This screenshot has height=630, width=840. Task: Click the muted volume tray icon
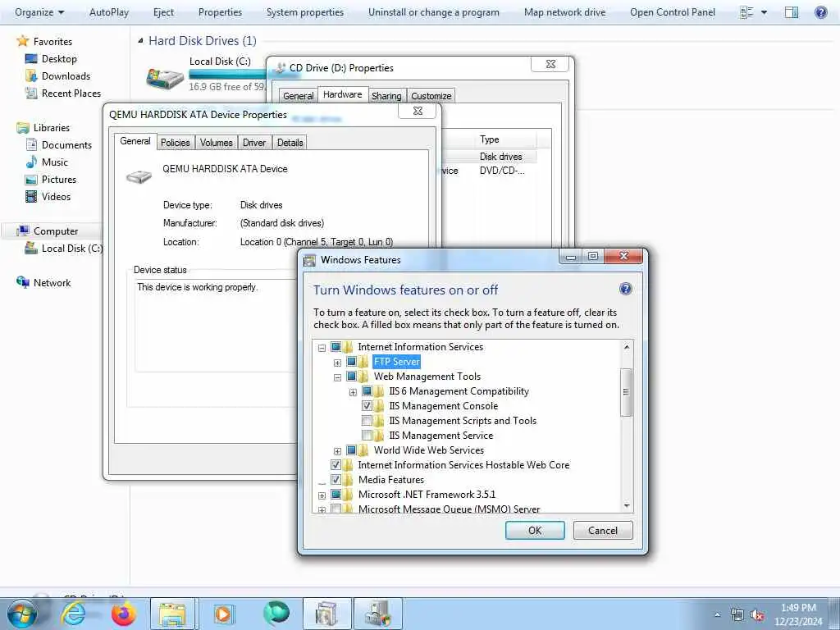click(757, 615)
